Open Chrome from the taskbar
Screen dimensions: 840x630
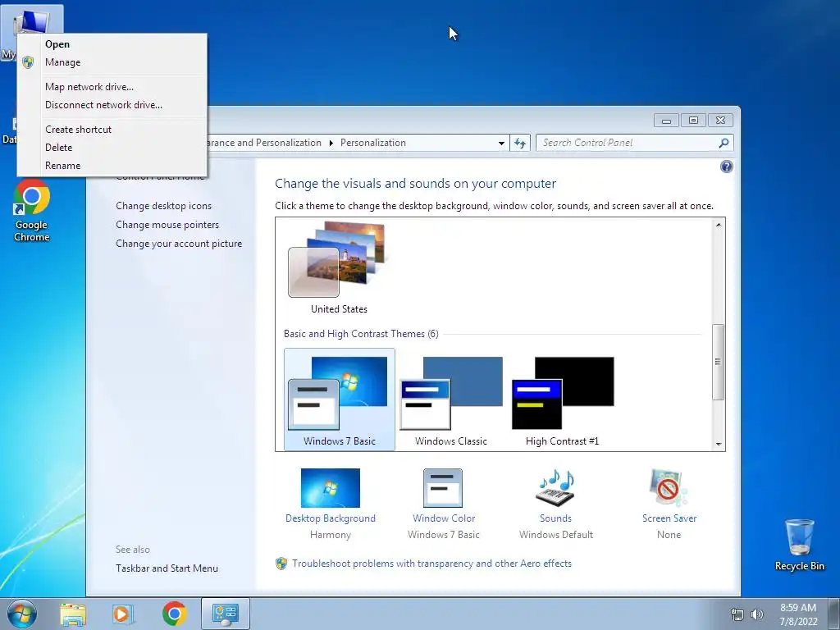(174, 614)
